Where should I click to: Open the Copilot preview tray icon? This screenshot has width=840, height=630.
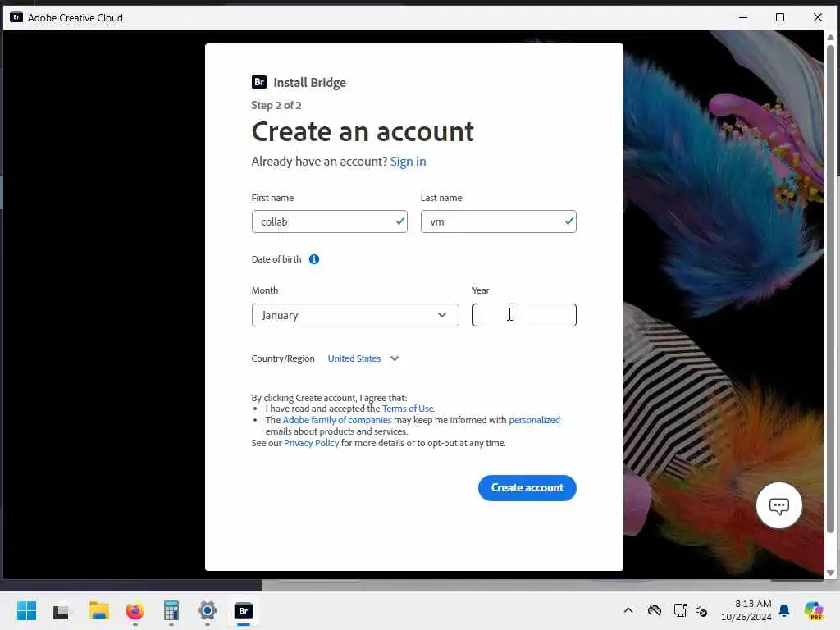[814, 610]
